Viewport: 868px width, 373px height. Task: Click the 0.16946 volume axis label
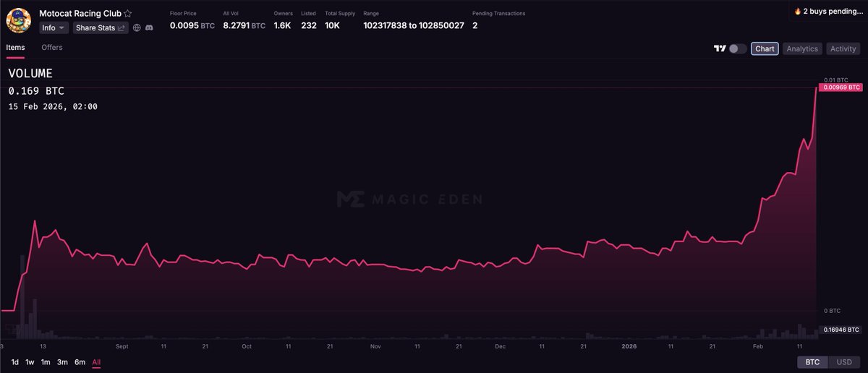tap(841, 330)
